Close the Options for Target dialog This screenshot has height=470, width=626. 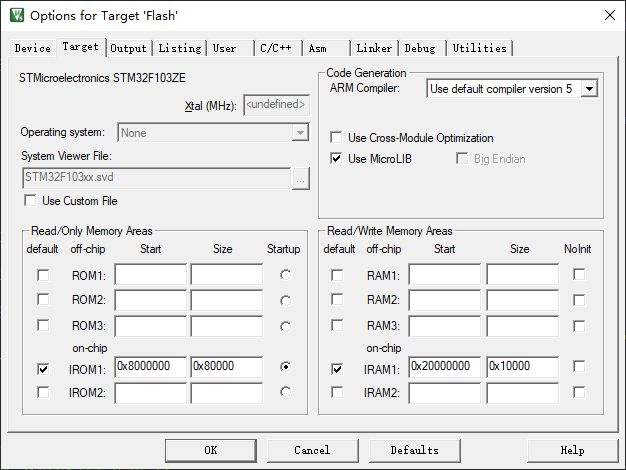tap(610, 15)
